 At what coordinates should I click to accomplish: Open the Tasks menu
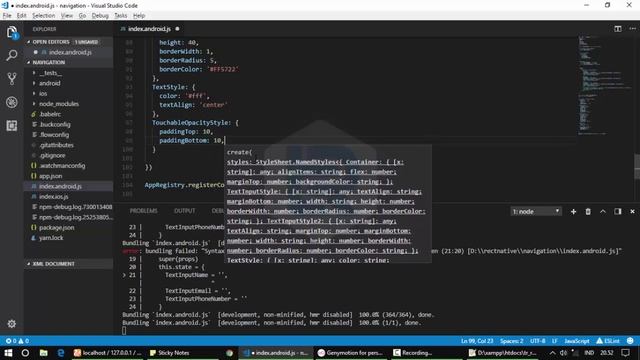(x=120, y=16)
